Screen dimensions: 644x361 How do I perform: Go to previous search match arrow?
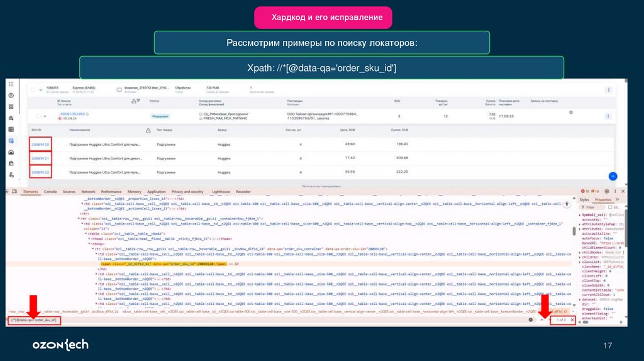[542, 319]
